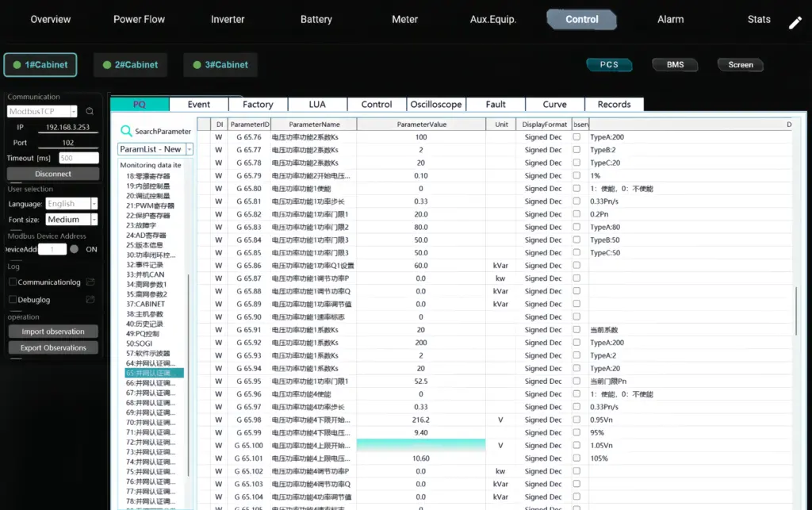This screenshot has height=510, width=812.
Task: Enable the Debuglog checkbox
Action: tap(13, 300)
